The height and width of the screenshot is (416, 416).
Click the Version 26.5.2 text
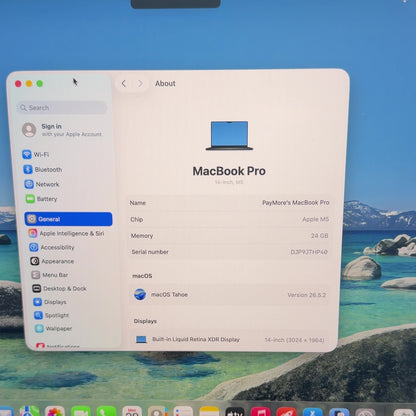point(307,295)
